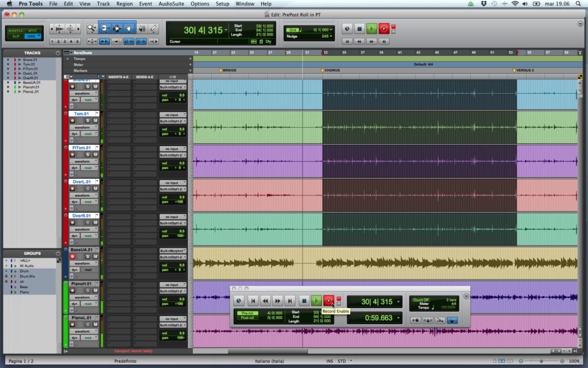Select Drum Mix group in Groups list
This screenshot has height=368, width=588.
[x=28, y=277]
